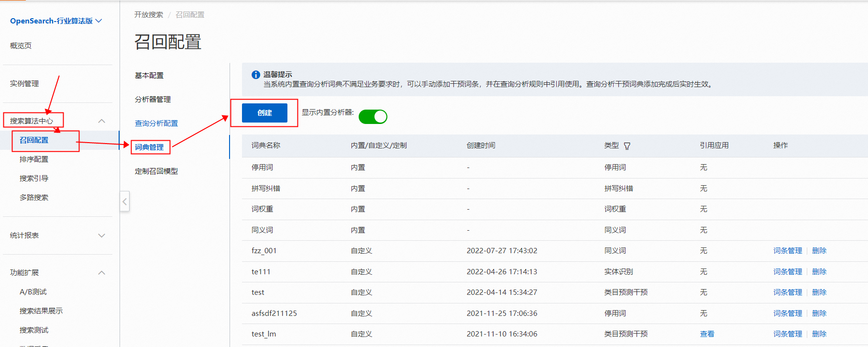Click timestamp 2022-07-27 17:43:02
The image size is (868, 347).
pos(502,251)
